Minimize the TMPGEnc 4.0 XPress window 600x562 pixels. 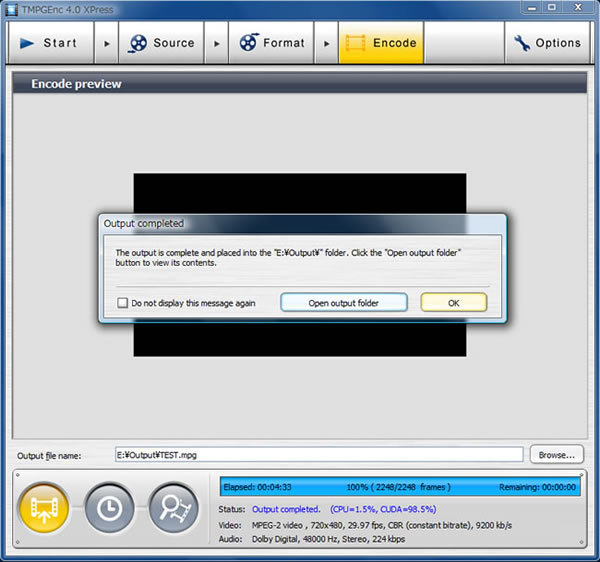click(532, 8)
